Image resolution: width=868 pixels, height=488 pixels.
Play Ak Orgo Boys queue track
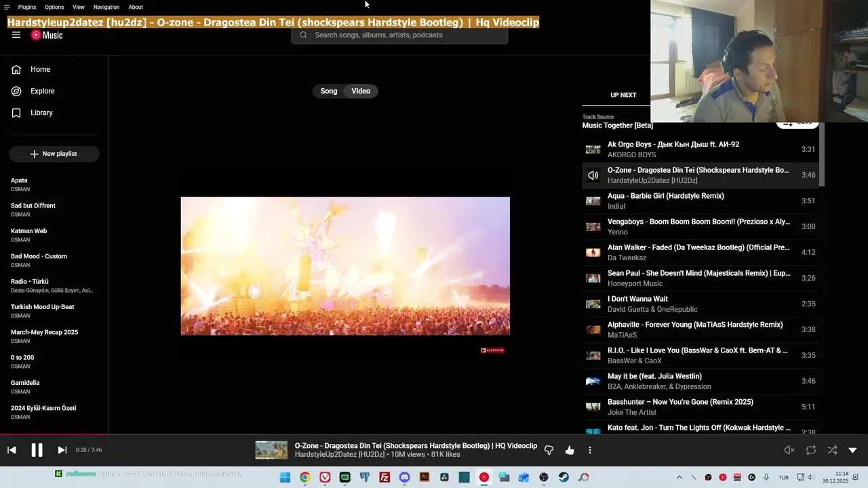tap(700, 149)
